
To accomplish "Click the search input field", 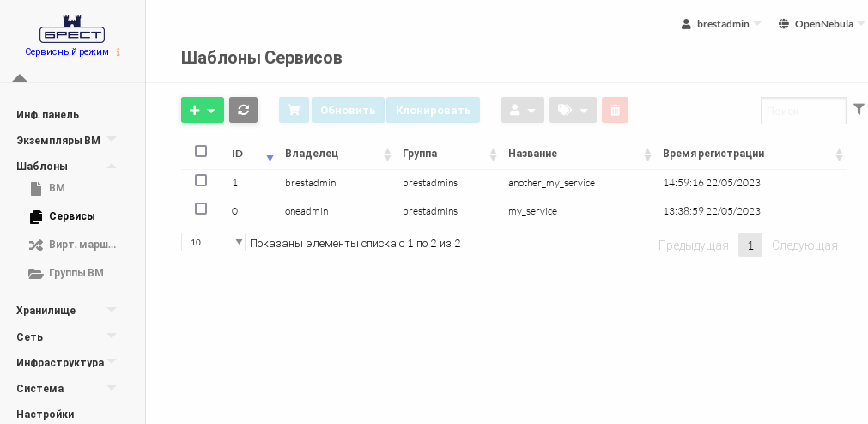I will click(803, 111).
